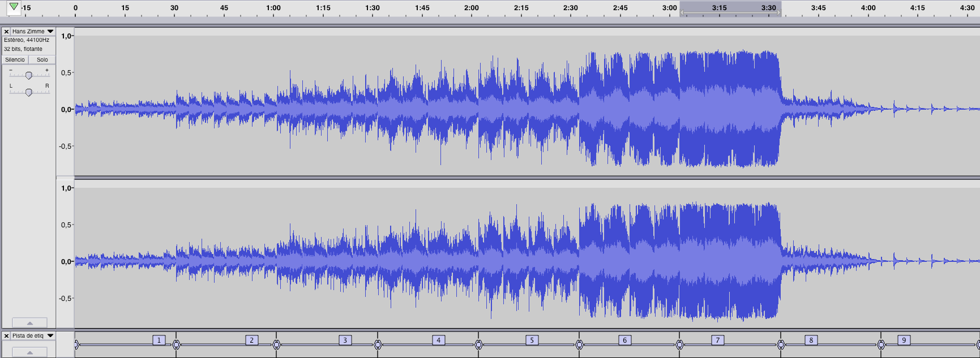Select label 8 in the label track

click(x=811, y=340)
